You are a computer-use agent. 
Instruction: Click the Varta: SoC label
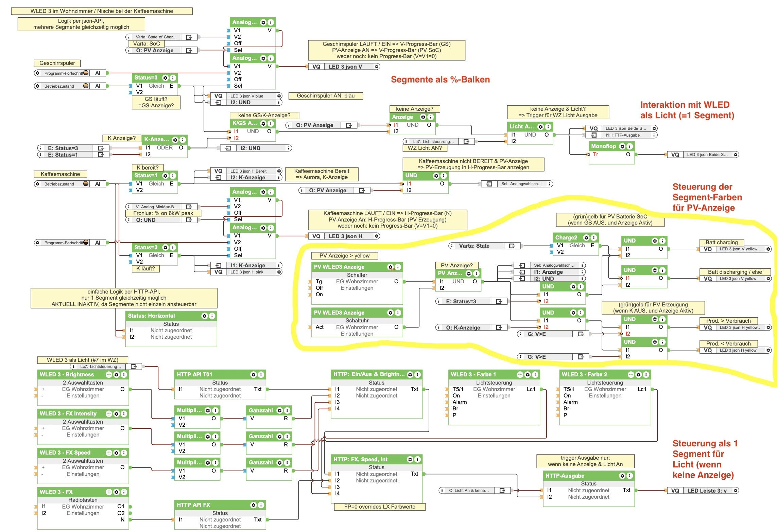(x=146, y=44)
